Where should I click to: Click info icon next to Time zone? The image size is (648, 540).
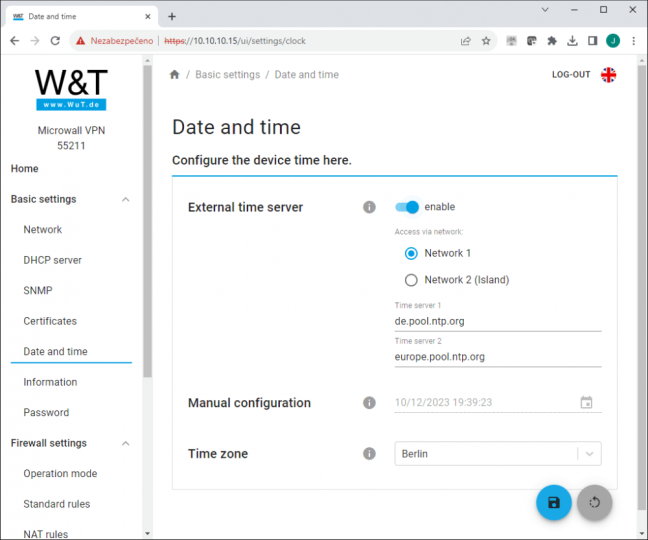(369, 454)
